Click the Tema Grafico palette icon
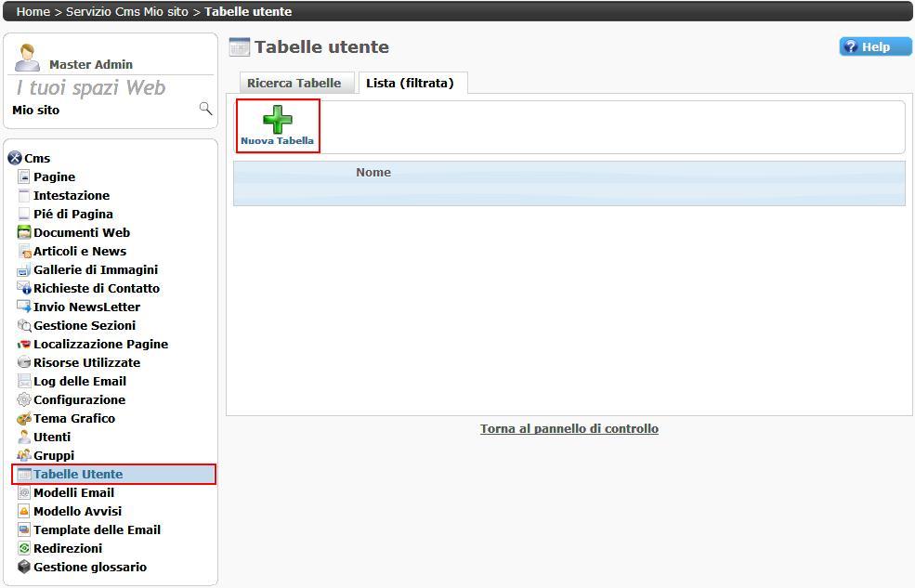915x588 pixels. point(25,419)
